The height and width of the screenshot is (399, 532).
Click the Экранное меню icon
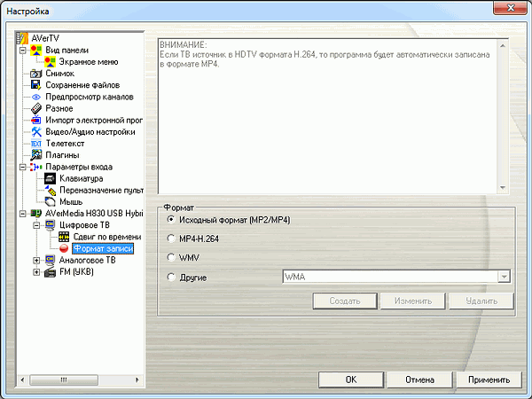tap(51, 62)
